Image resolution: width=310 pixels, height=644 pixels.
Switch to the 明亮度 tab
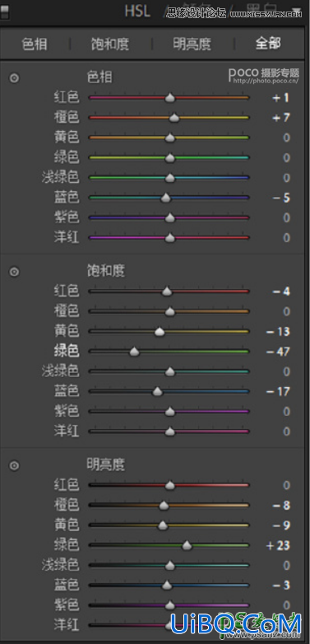[192, 44]
